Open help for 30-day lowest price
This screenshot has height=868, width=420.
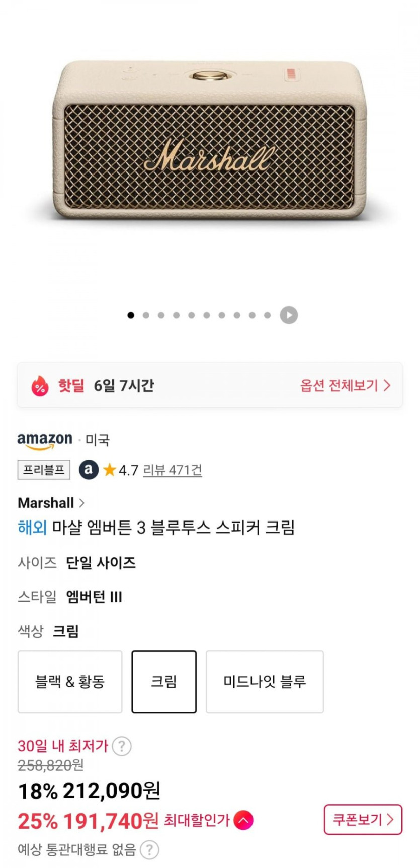[122, 746]
